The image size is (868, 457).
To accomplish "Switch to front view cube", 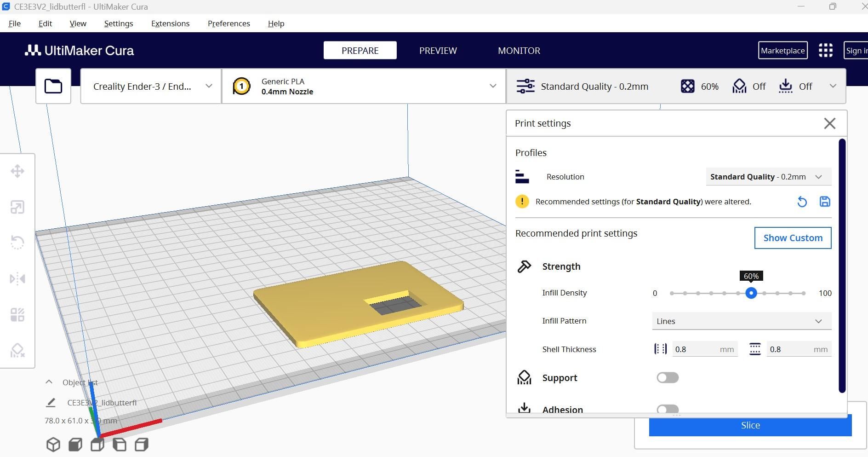I will (75, 445).
